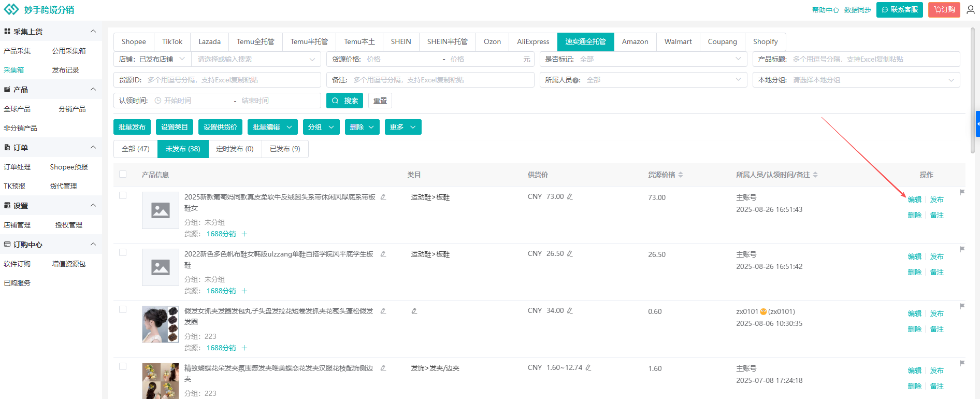Check the box for first shoe product

click(x=123, y=196)
